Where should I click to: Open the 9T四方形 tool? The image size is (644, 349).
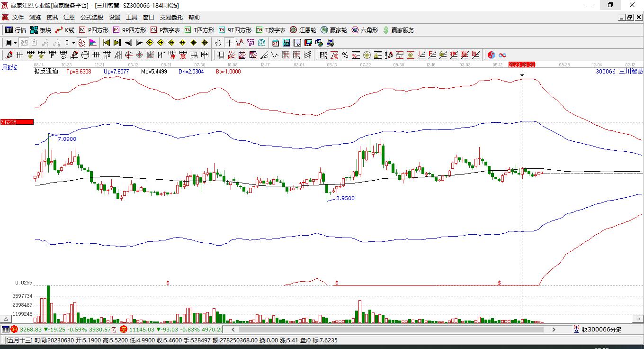[235, 30]
